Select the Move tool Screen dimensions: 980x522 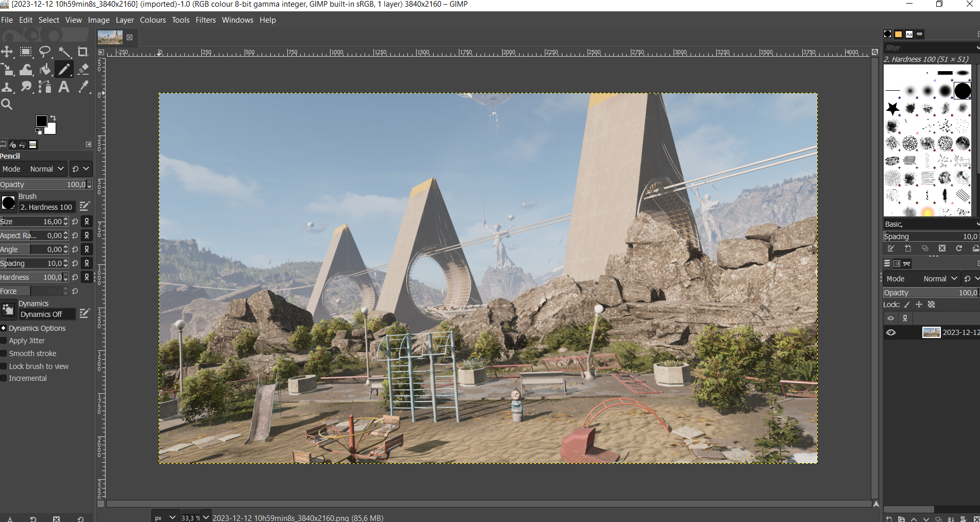(7, 52)
